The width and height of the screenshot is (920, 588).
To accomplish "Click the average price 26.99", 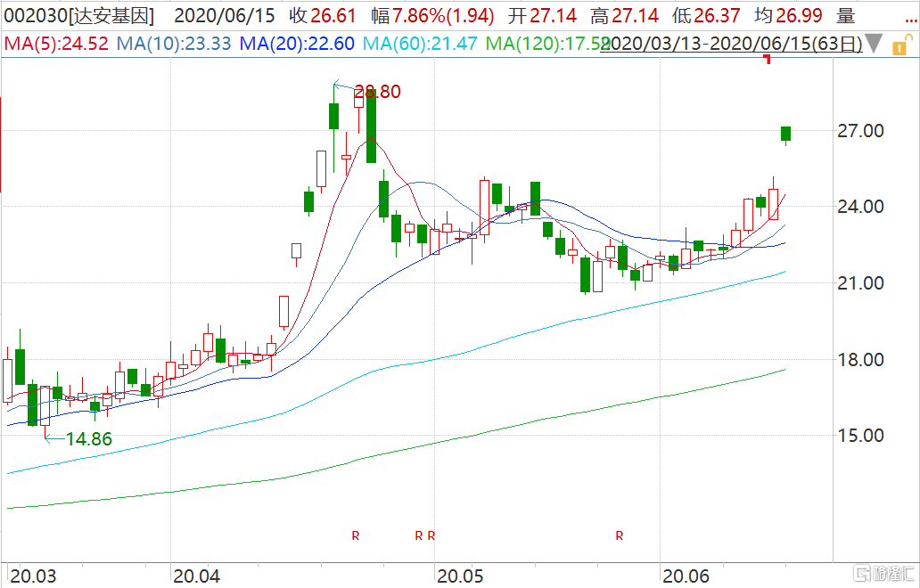I will pos(799,15).
